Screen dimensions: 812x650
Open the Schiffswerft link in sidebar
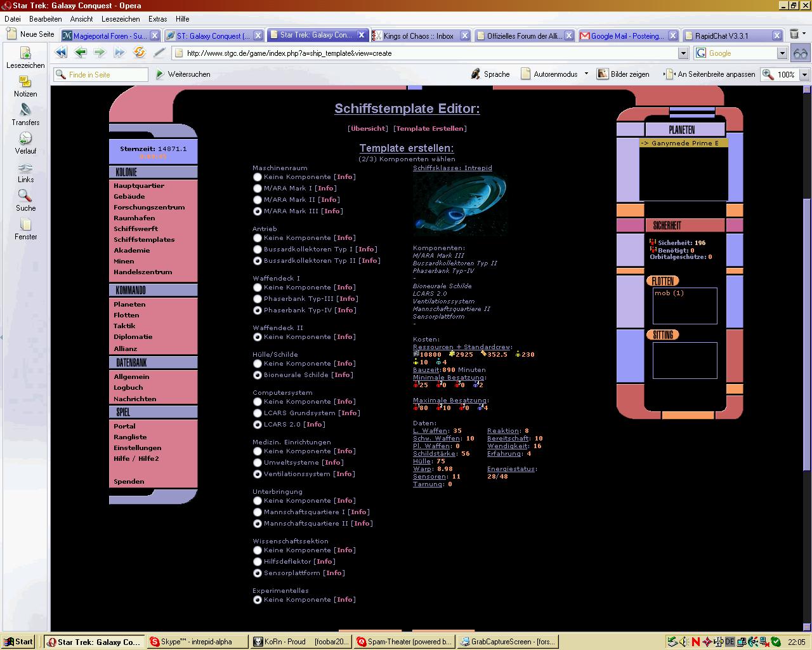point(136,229)
